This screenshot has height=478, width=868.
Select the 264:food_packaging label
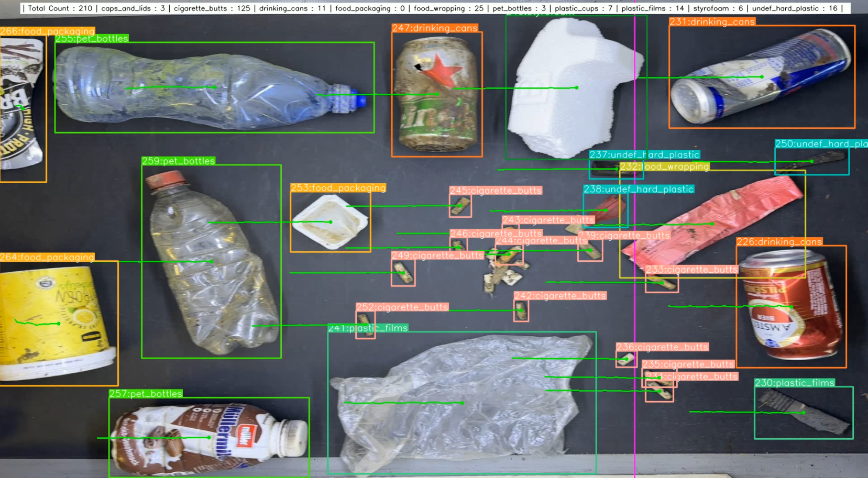pos(47,258)
